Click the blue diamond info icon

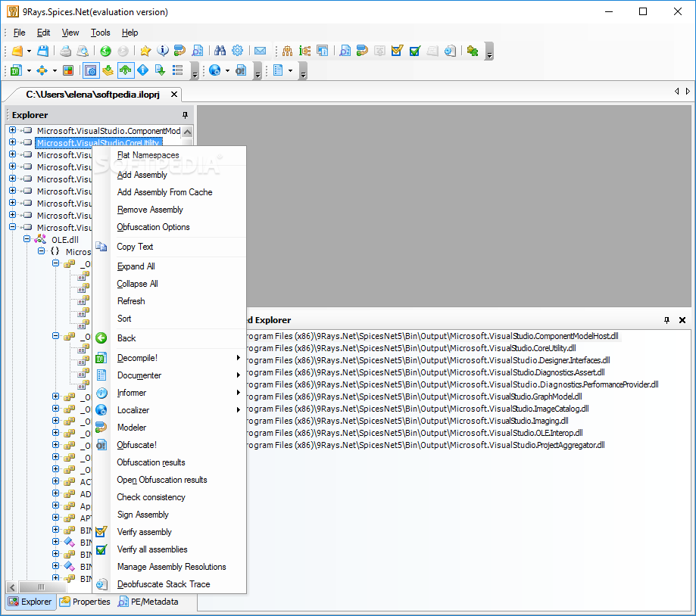pyautogui.click(x=143, y=70)
